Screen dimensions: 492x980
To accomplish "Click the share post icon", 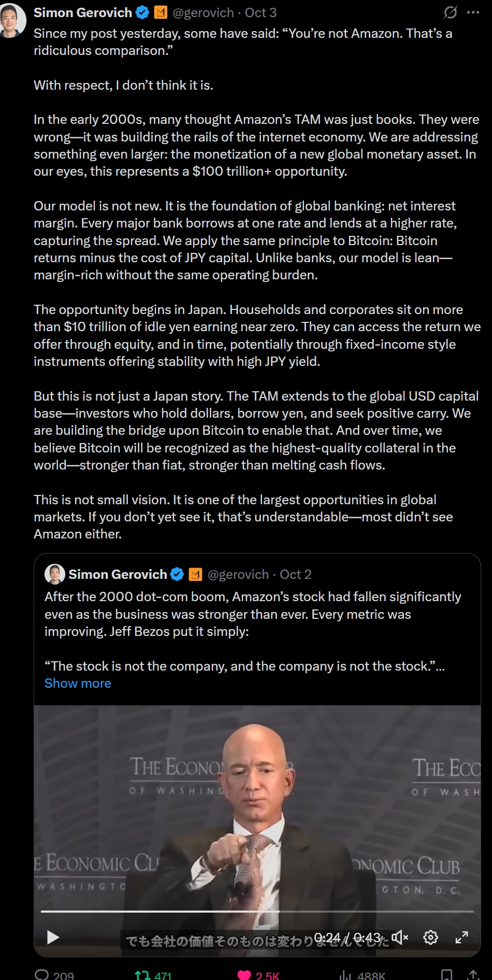I will [x=472, y=975].
